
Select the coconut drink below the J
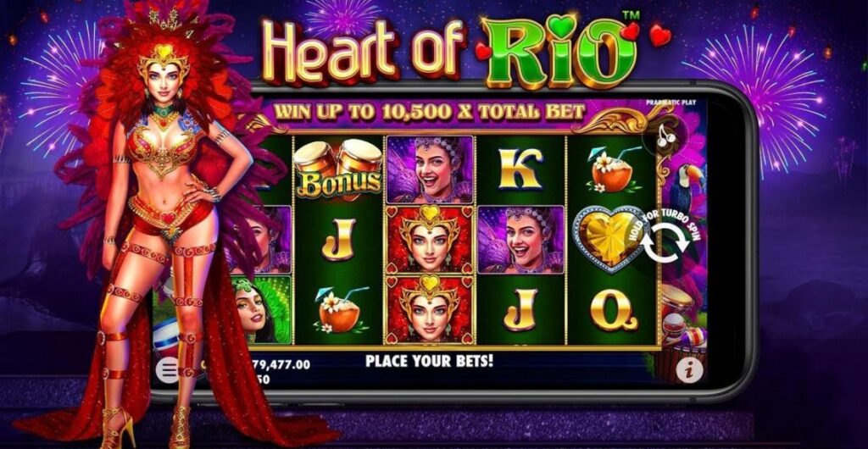[337, 310]
